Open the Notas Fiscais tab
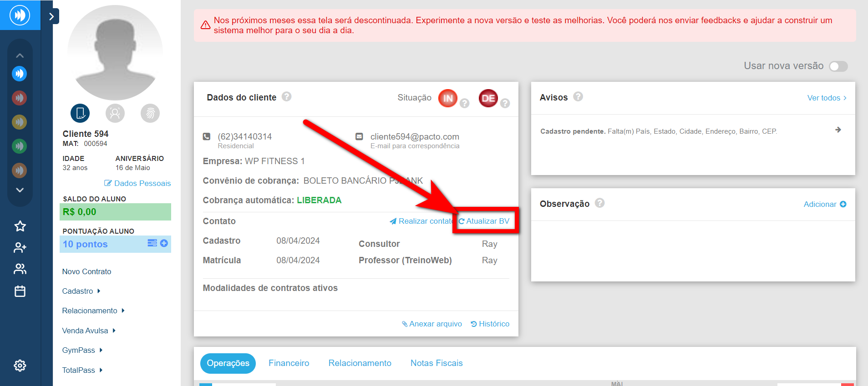 [x=436, y=363]
